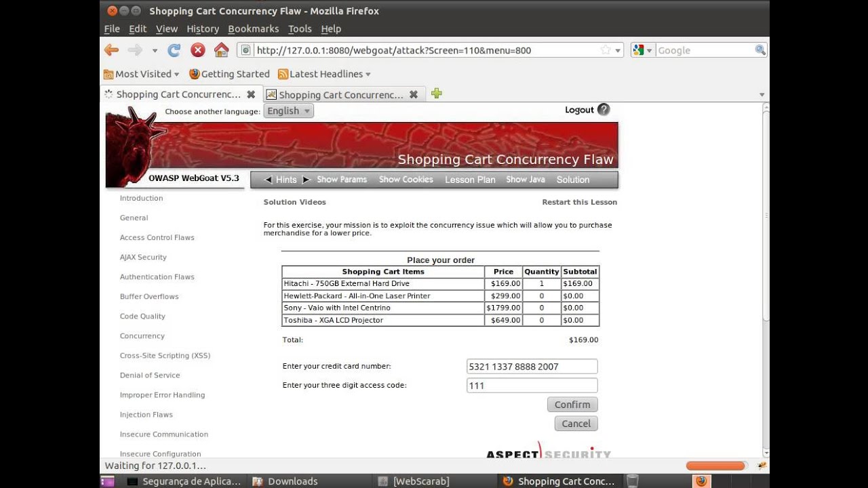The height and width of the screenshot is (488, 868).
Task: Open the Google search engine selector
Action: tap(642, 50)
